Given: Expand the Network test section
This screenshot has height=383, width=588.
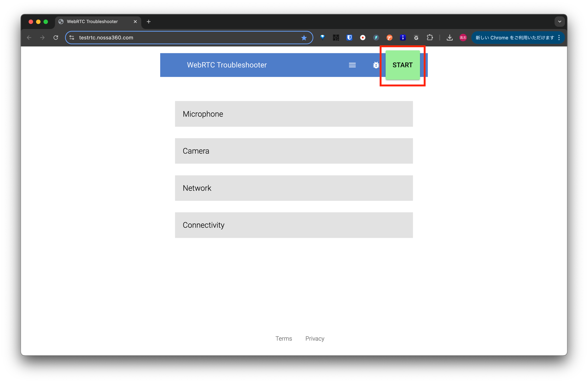Looking at the screenshot, I should point(294,188).
